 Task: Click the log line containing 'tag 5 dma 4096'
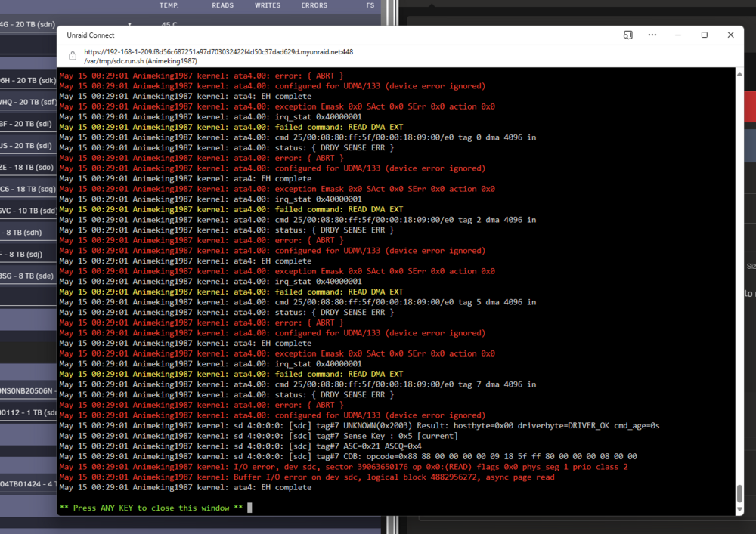tap(298, 302)
